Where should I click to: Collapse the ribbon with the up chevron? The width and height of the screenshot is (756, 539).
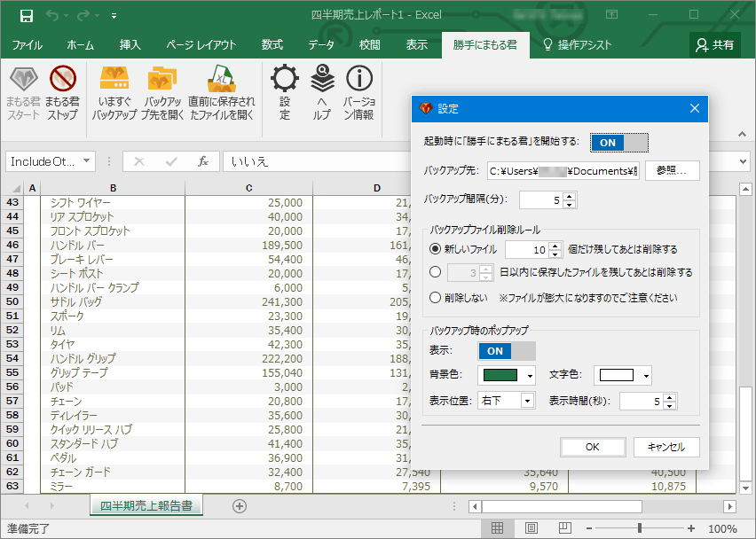[742, 134]
